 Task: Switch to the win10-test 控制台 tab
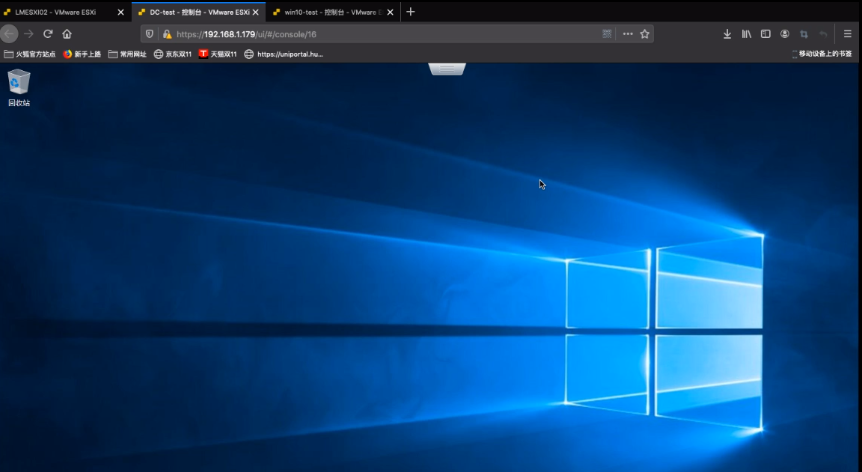(333, 12)
